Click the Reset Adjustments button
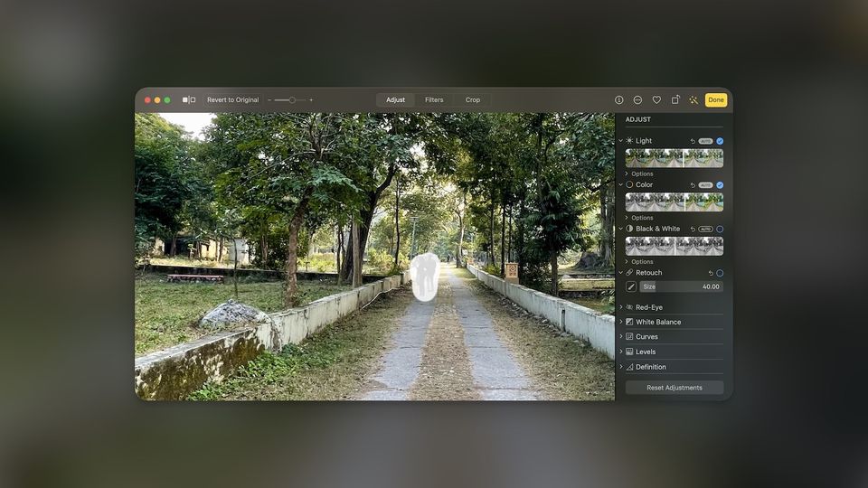Viewport: 868px width, 488px height. [675, 388]
